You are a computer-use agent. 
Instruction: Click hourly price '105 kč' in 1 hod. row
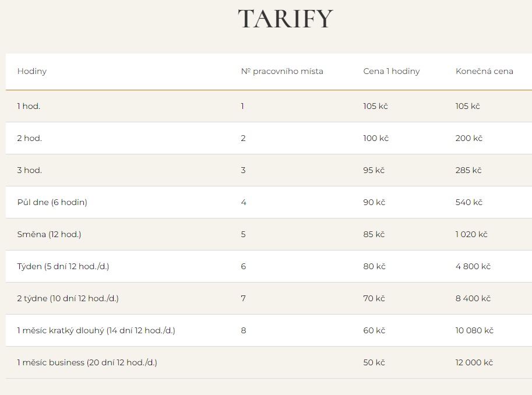click(375, 106)
